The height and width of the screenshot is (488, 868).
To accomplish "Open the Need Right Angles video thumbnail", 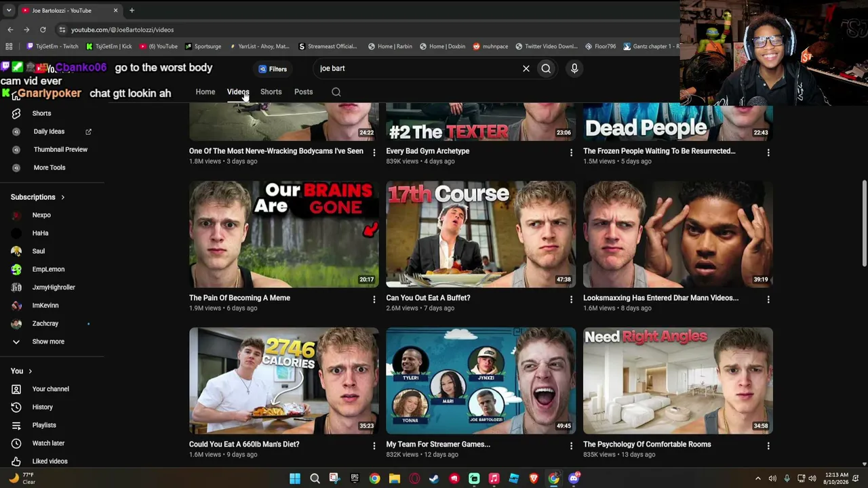I will point(678,381).
